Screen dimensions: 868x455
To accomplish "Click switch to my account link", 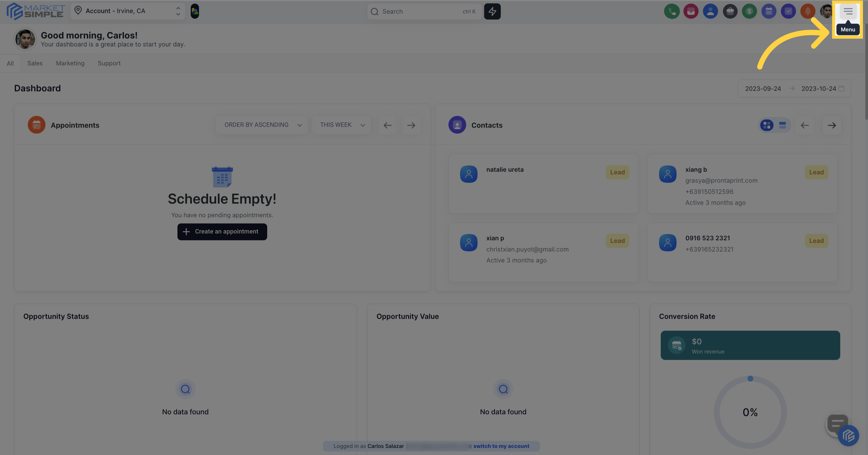I will (501, 446).
